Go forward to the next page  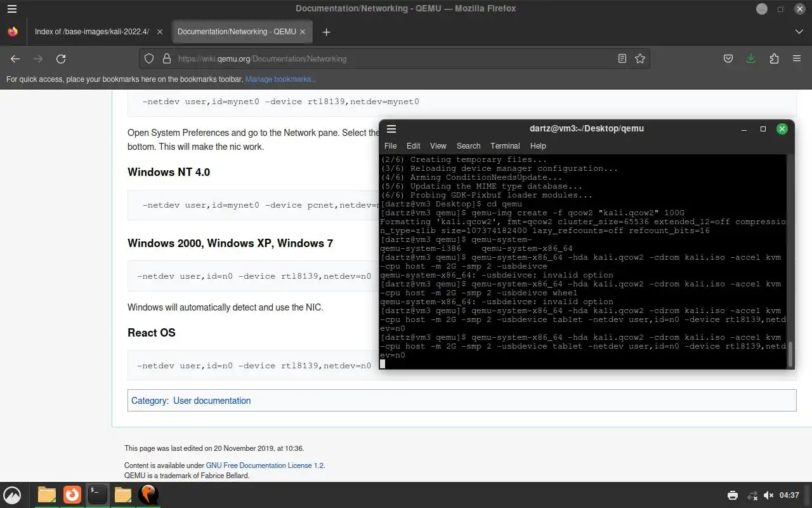38,58
